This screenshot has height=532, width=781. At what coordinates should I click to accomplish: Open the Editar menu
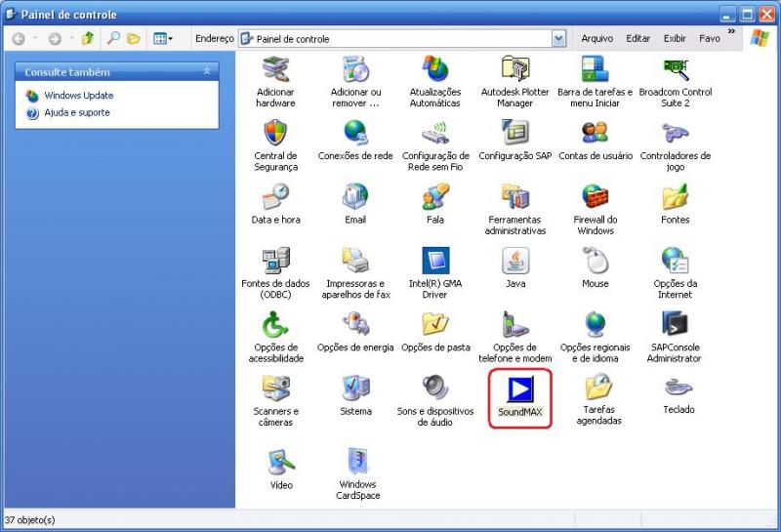(x=638, y=38)
